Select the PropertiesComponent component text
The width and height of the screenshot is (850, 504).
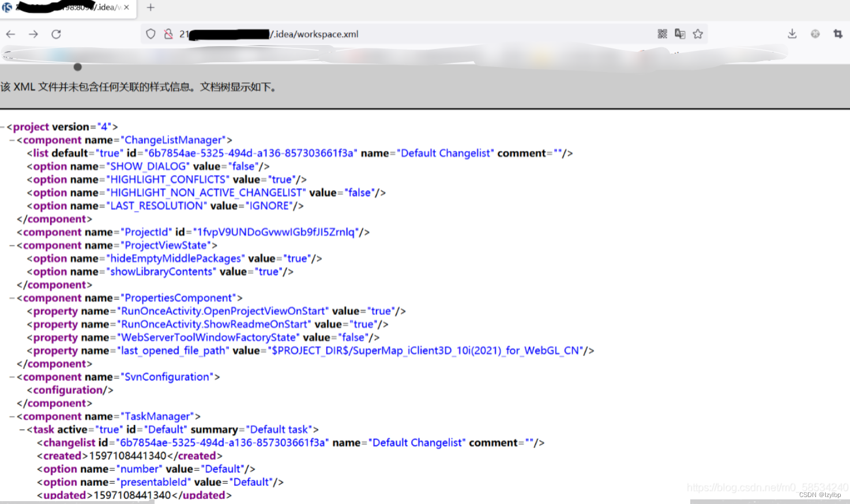179,298
